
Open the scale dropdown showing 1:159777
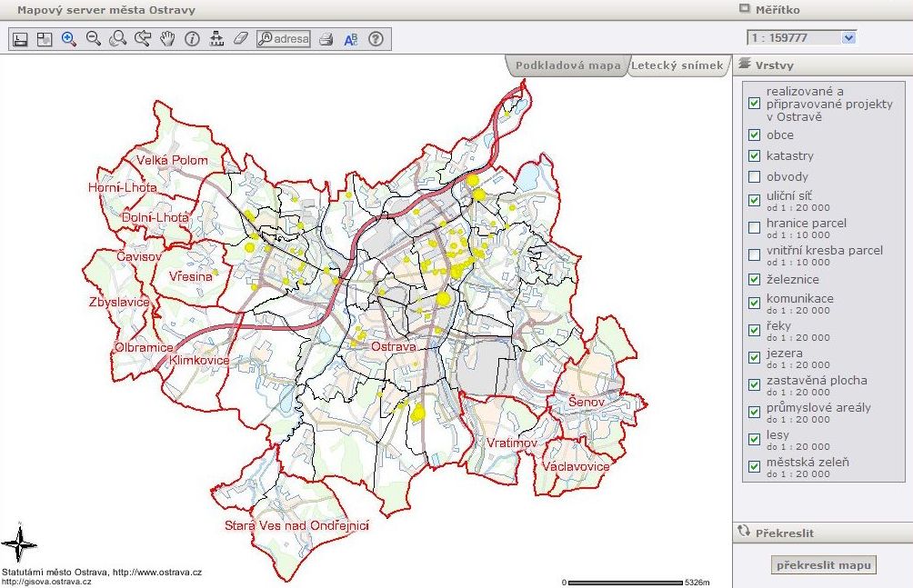849,36
